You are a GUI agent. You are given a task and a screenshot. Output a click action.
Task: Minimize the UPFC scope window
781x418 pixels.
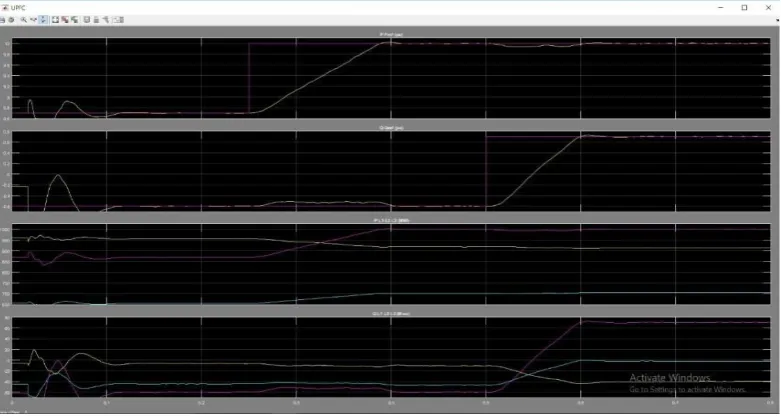pyautogui.click(x=721, y=7)
